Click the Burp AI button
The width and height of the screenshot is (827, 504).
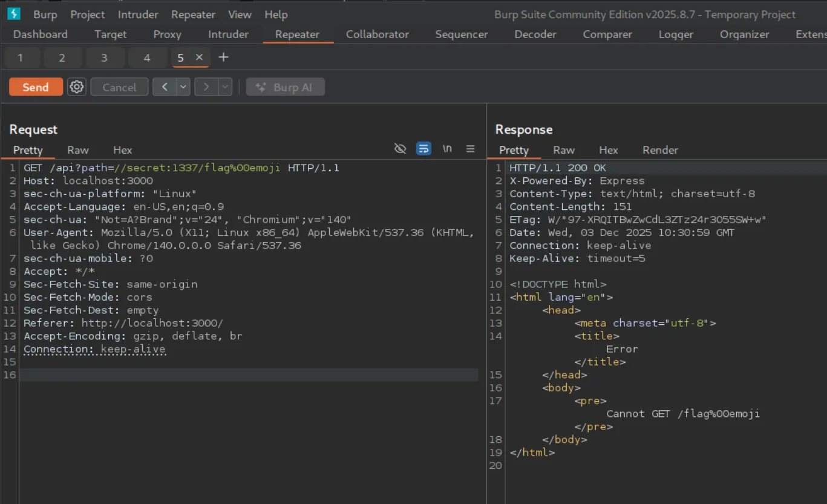pyautogui.click(x=286, y=87)
